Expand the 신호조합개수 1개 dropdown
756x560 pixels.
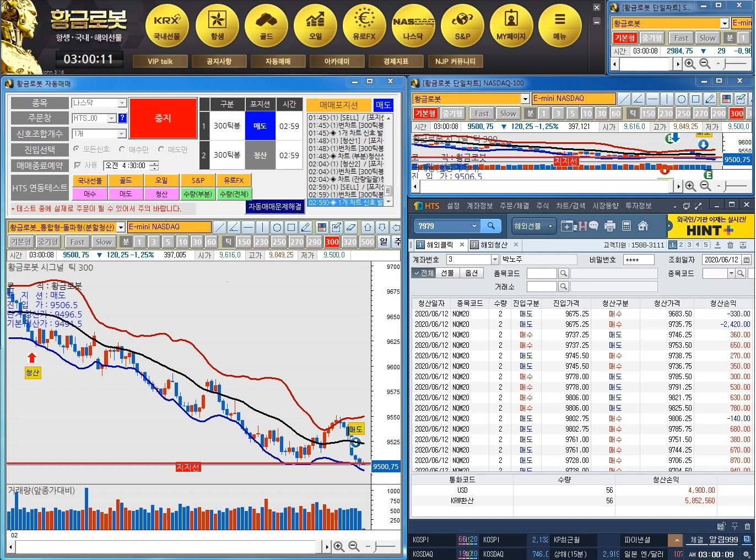(x=122, y=134)
